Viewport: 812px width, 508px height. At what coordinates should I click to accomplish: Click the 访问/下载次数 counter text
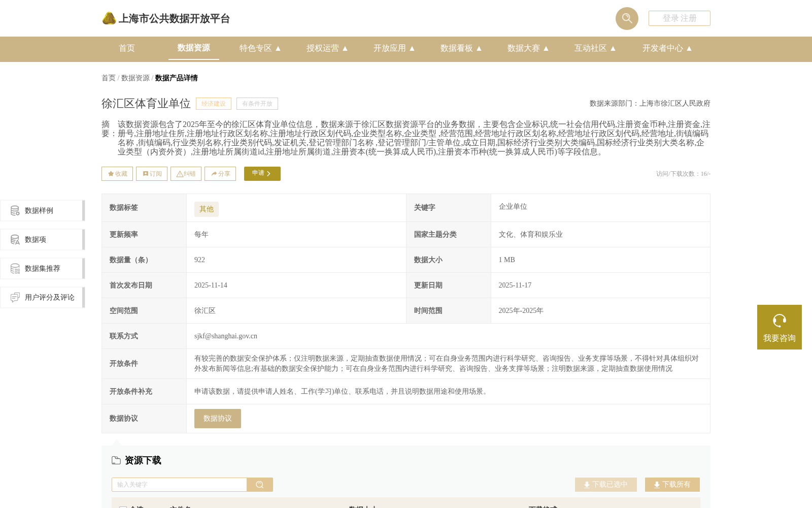click(683, 174)
